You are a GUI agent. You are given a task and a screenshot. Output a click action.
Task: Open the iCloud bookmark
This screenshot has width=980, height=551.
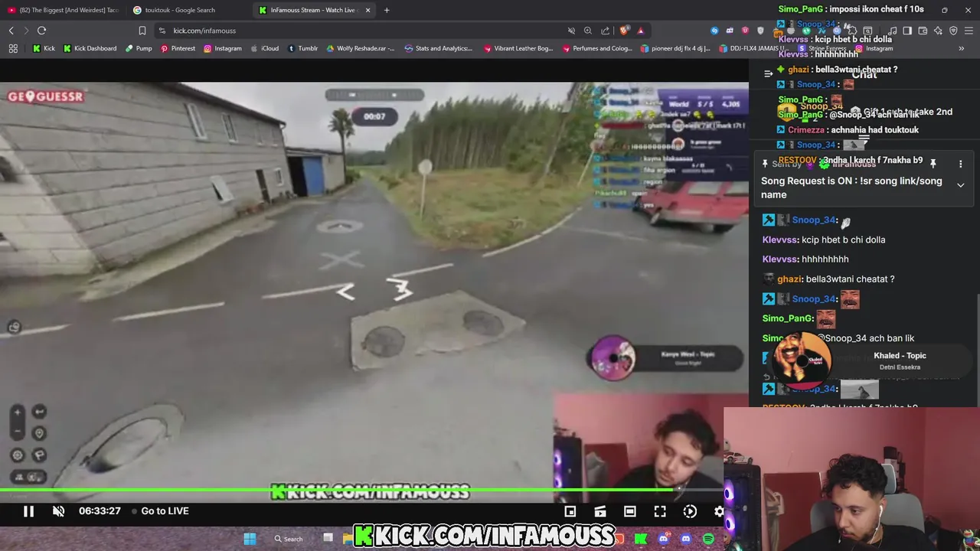click(264, 48)
